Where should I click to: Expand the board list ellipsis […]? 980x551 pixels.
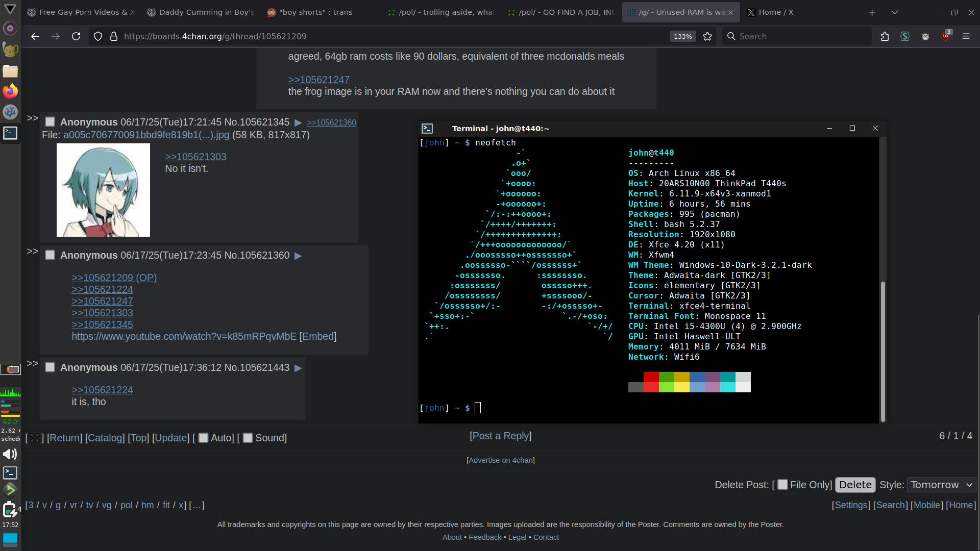197,505
